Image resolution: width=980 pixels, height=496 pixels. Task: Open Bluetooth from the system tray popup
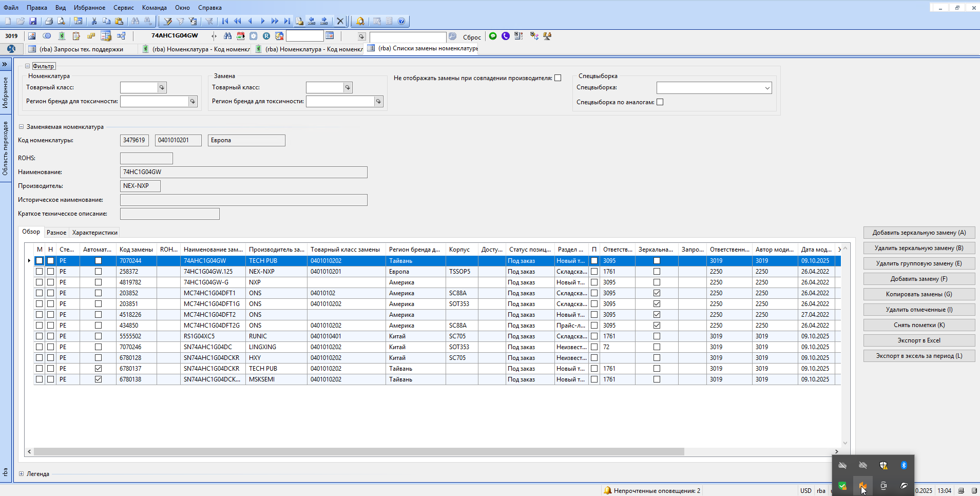click(904, 465)
